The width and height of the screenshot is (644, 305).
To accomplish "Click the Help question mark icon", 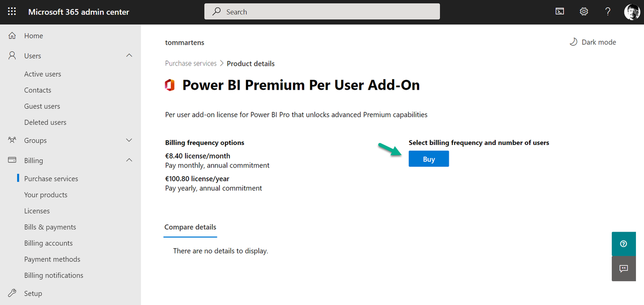I will (607, 11).
